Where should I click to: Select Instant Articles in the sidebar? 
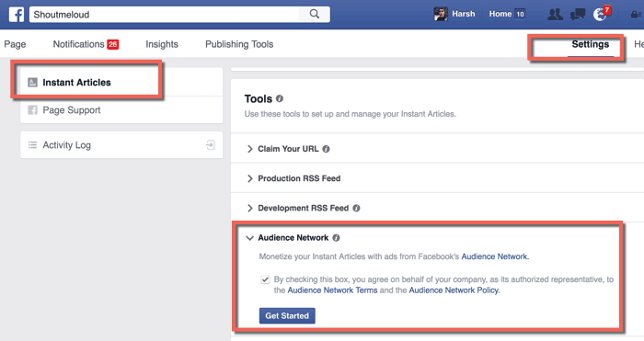tap(121, 82)
